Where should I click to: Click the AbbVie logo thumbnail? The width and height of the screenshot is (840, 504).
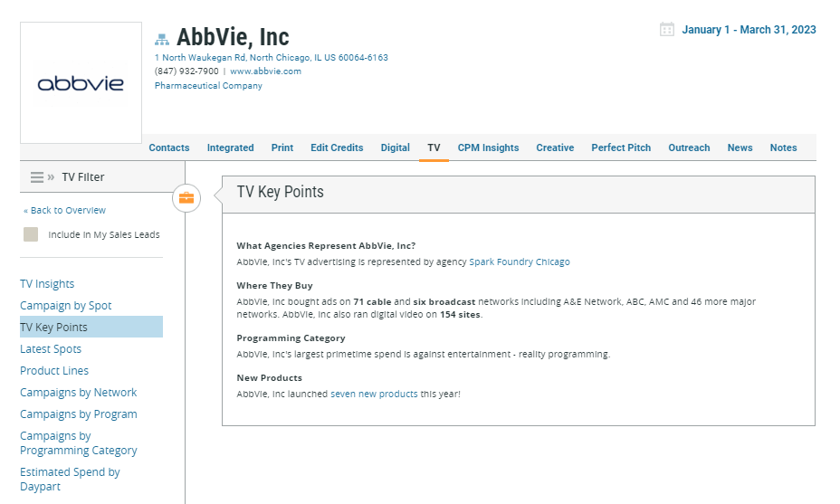pyautogui.click(x=81, y=83)
